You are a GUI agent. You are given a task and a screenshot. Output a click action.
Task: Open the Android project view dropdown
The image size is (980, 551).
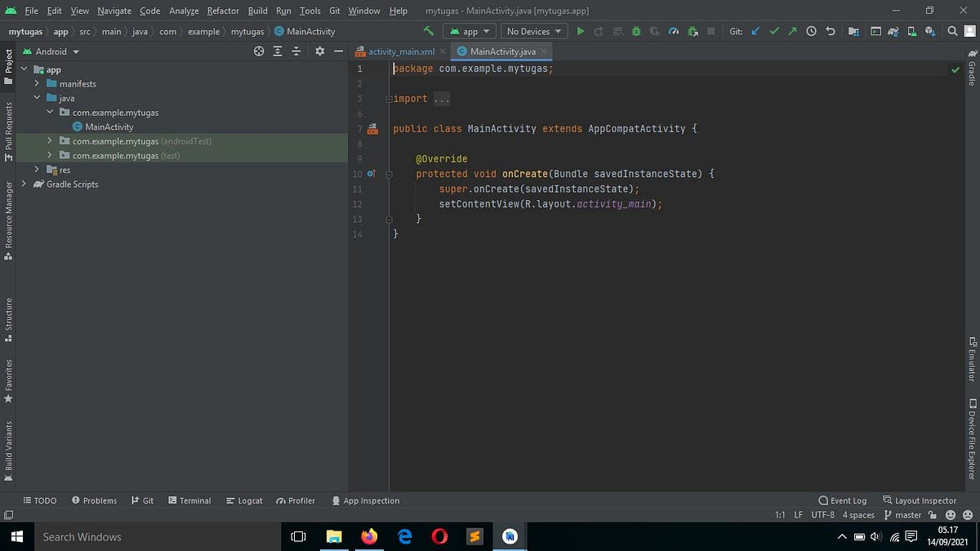tap(53, 51)
